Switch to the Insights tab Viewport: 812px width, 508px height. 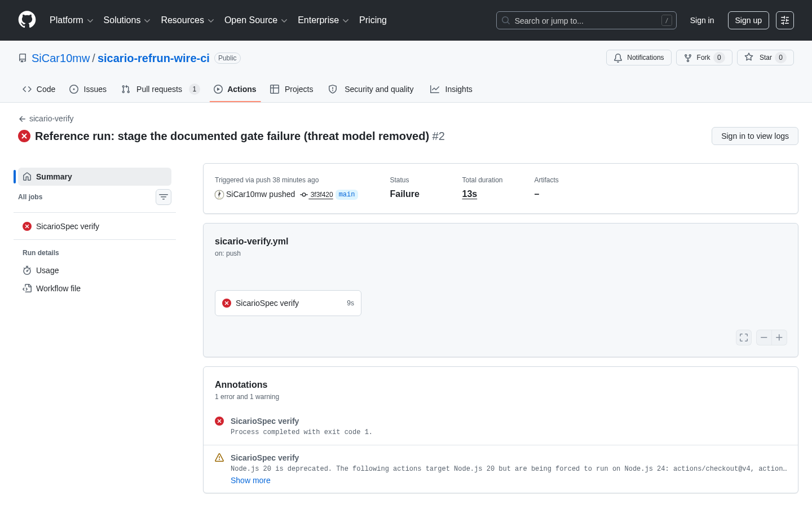451,89
